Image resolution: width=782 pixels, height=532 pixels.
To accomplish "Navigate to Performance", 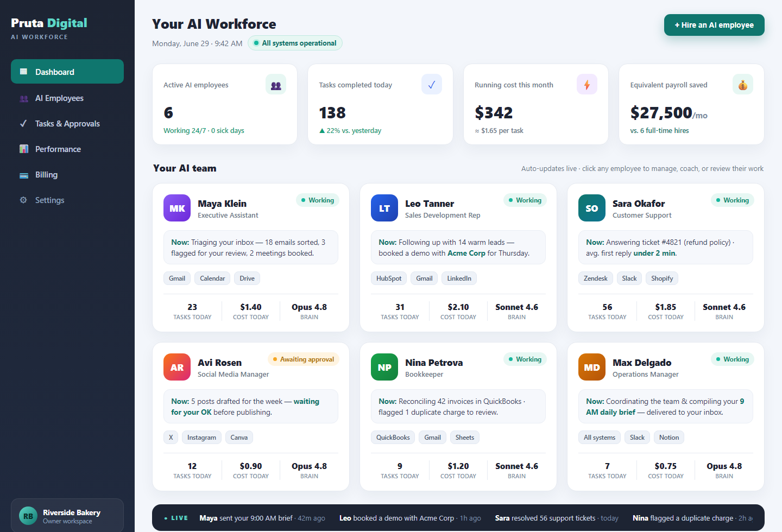I will click(67, 149).
